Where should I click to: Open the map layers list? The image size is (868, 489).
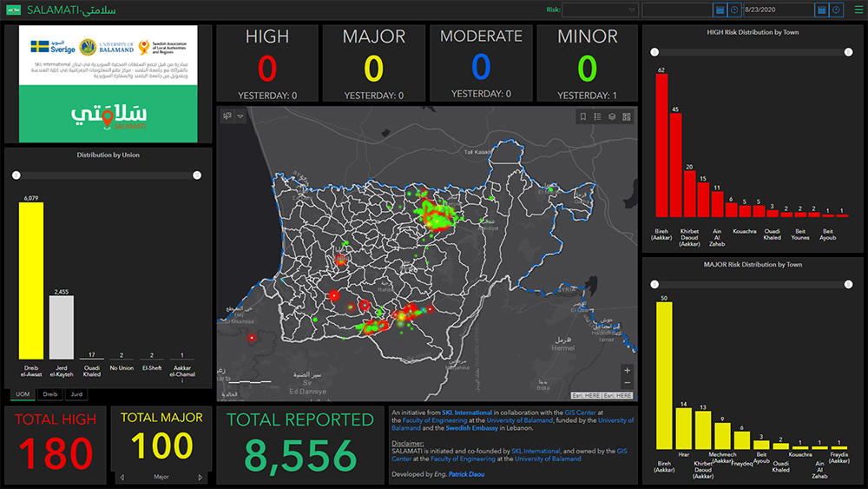click(x=612, y=116)
